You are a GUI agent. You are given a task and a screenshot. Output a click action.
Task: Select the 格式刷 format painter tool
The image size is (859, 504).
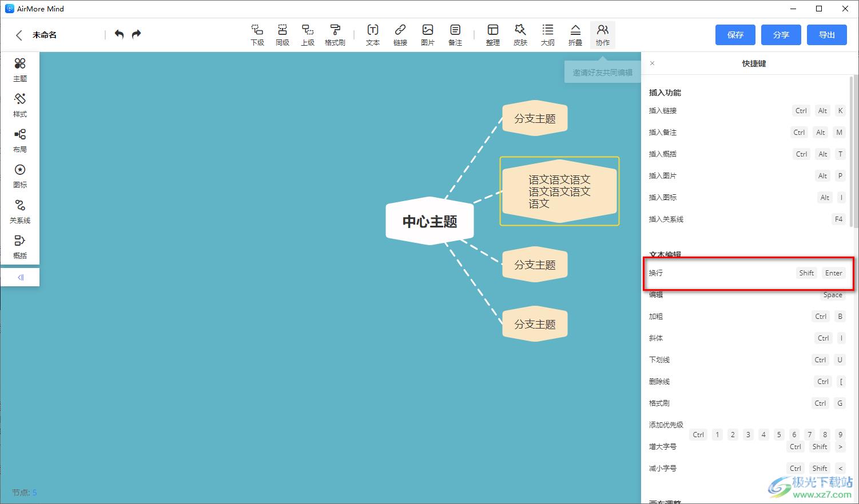pos(335,35)
